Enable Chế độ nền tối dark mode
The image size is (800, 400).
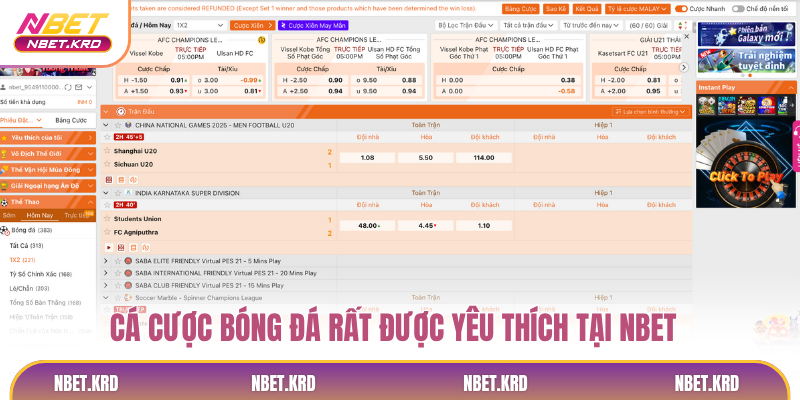738,9
